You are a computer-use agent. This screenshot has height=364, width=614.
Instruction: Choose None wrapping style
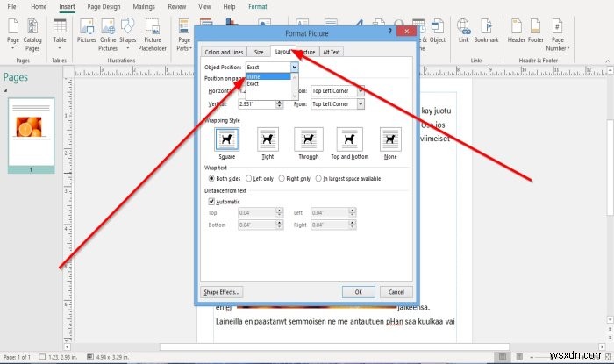click(390, 139)
